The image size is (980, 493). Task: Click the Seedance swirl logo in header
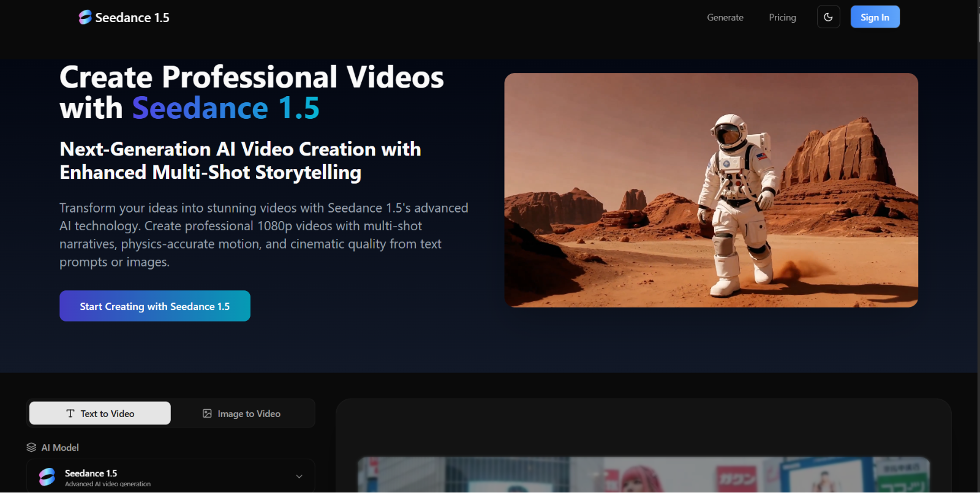coord(85,17)
